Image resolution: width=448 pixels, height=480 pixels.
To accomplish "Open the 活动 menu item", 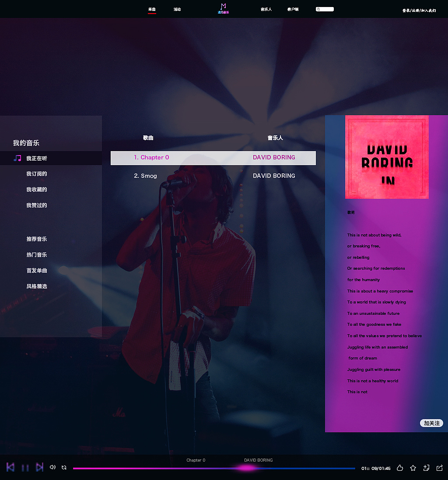I will pos(177,9).
